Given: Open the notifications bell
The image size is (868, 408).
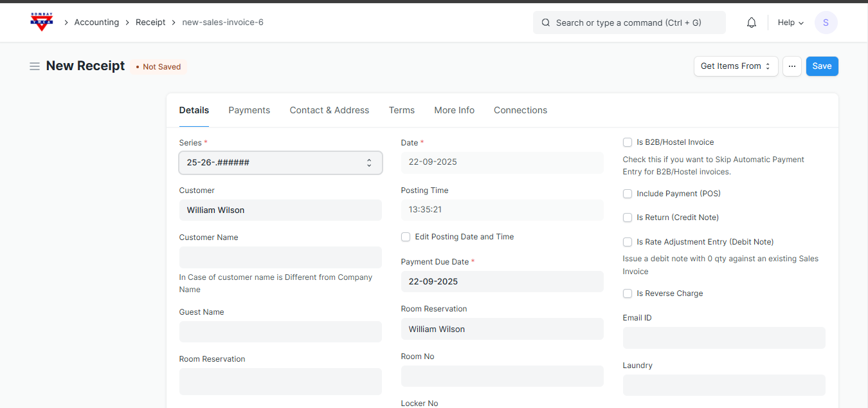Looking at the screenshot, I should point(751,23).
